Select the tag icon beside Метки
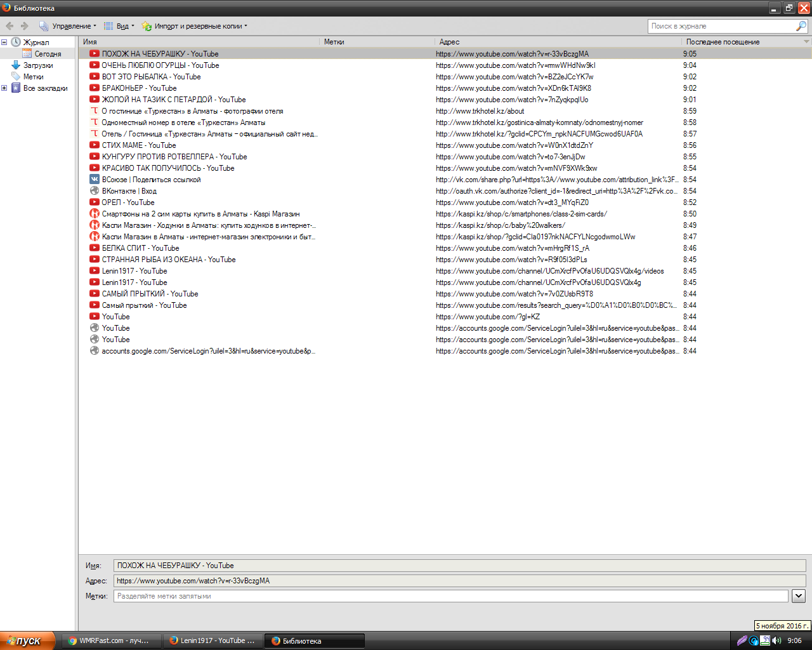The height and width of the screenshot is (650, 812). [x=16, y=77]
